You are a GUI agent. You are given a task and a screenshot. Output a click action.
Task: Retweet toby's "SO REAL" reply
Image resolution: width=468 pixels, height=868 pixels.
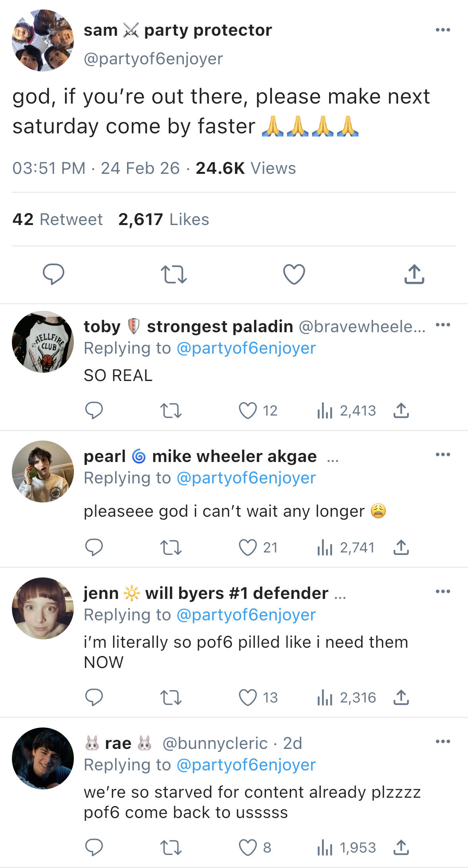pyautogui.click(x=171, y=411)
